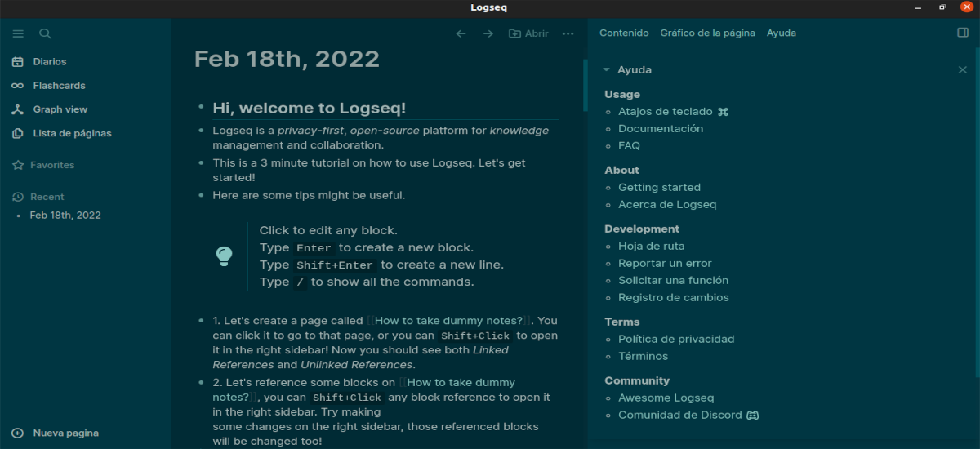
Task: Click the keyboard command icon after Atajos
Action: 722,112
